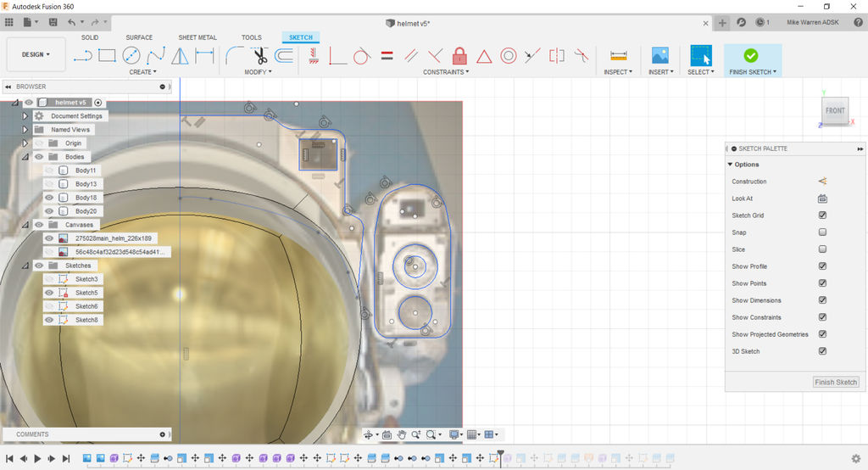Toggle visibility of Body18
Image resolution: width=868 pixels, height=470 pixels.
(49, 198)
